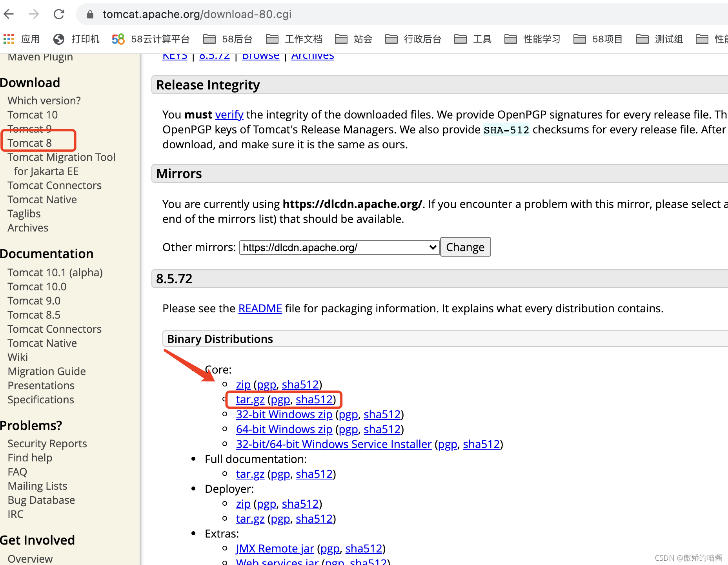This screenshot has height=565, width=728.
Task: Open the 性能学习 bookmark folder
Action: (x=532, y=39)
